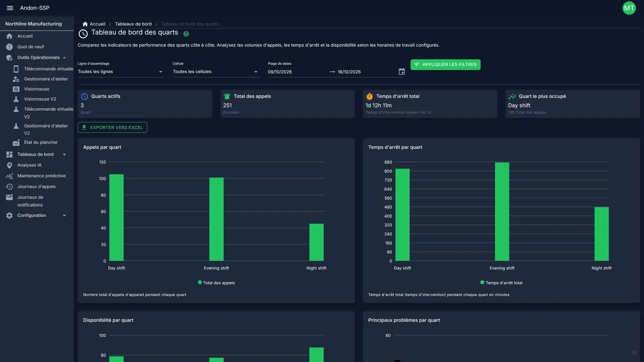Click the Accueil house icon in sidebar
This screenshot has width=644, height=362.
[9, 36]
